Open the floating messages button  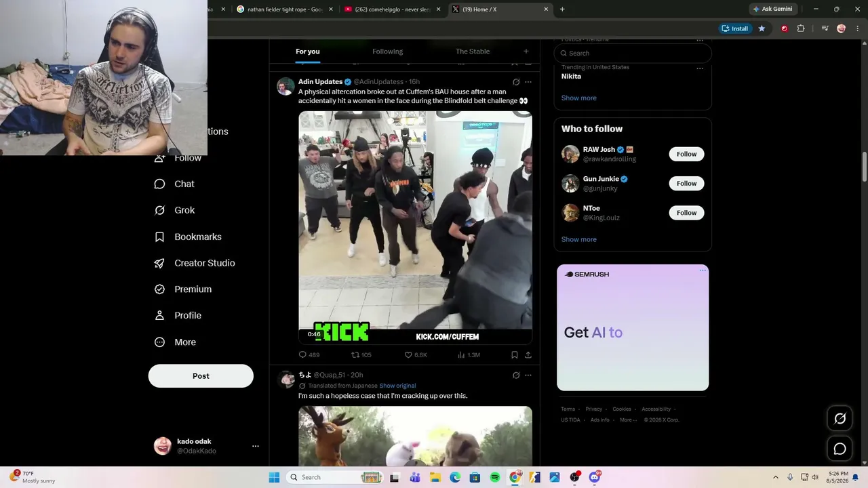pyautogui.click(x=840, y=449)
